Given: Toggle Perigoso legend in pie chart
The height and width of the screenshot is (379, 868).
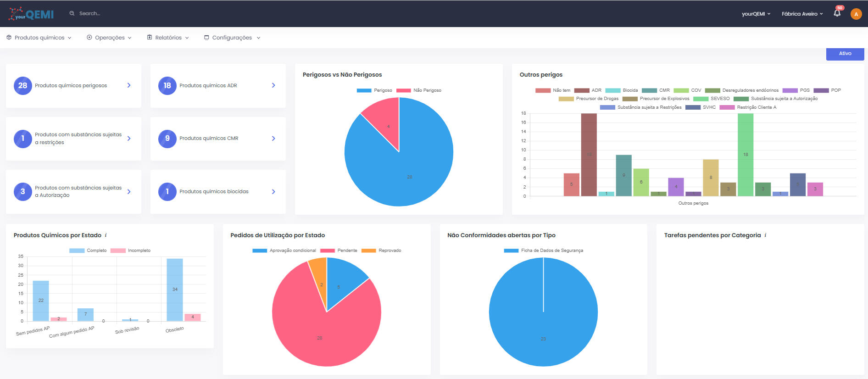Looking at the screenshot, I should [374, 90].
